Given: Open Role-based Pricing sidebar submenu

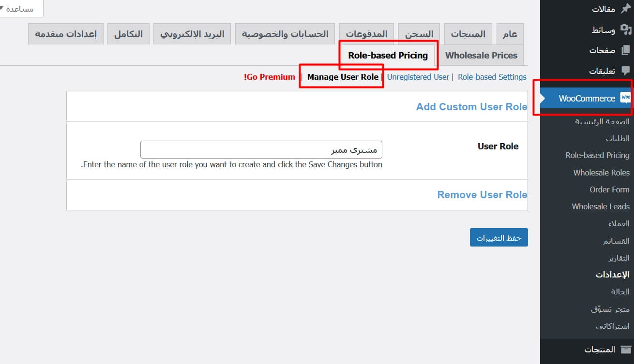Looking at the screenshot, I should click(597, 155).
